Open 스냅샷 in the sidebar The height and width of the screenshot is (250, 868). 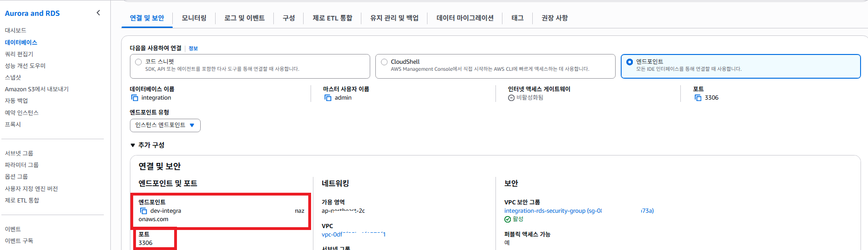pos(13,77)
